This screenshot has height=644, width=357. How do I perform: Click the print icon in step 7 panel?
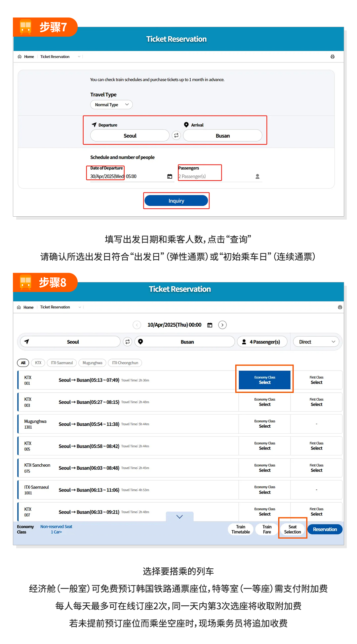coord(332,57)
